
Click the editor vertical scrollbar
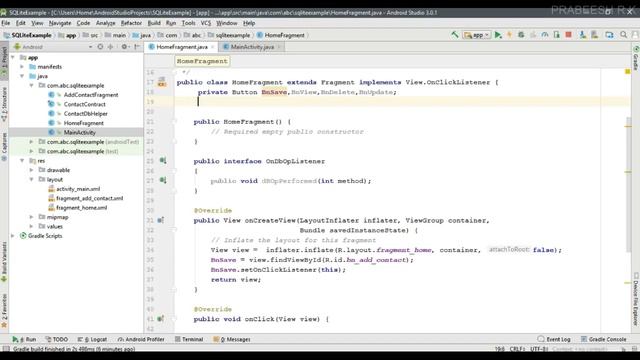click(x=628, y=184)
